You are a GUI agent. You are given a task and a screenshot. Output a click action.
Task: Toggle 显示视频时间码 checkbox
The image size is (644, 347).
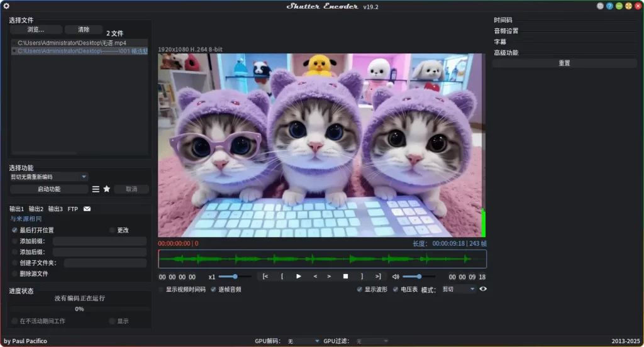point(161,290)
